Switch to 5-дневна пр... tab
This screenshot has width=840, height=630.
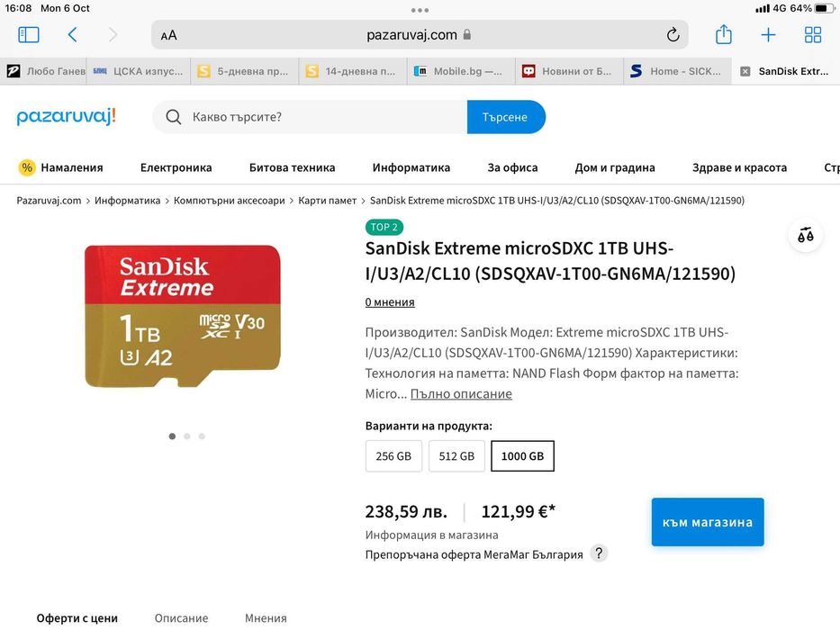point(245,71)
